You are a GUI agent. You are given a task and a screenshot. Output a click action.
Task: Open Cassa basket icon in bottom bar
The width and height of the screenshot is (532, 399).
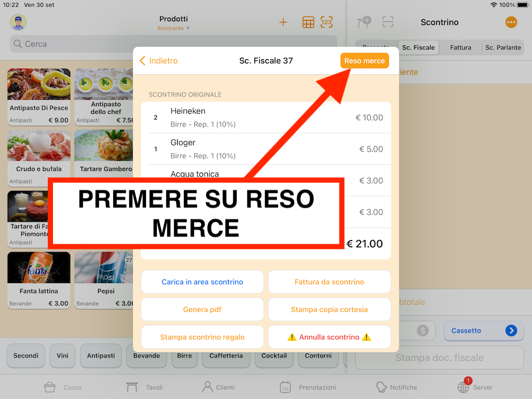(x=50, y=387)
